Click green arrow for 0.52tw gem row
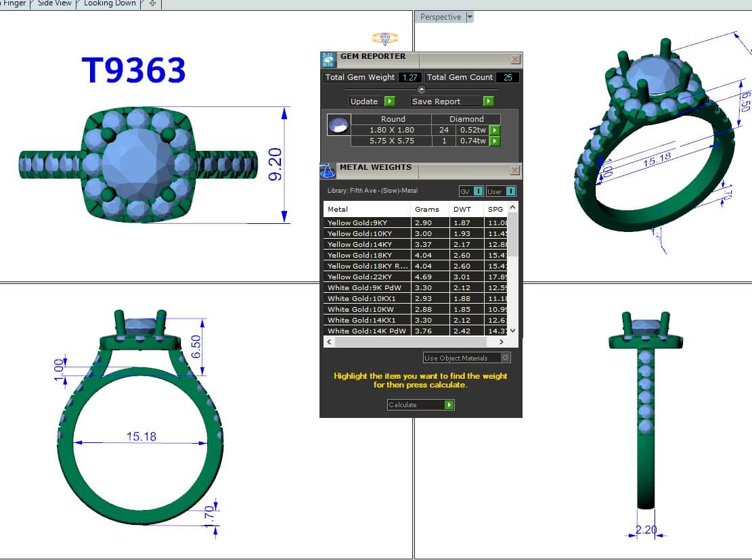 coord(495,130)
